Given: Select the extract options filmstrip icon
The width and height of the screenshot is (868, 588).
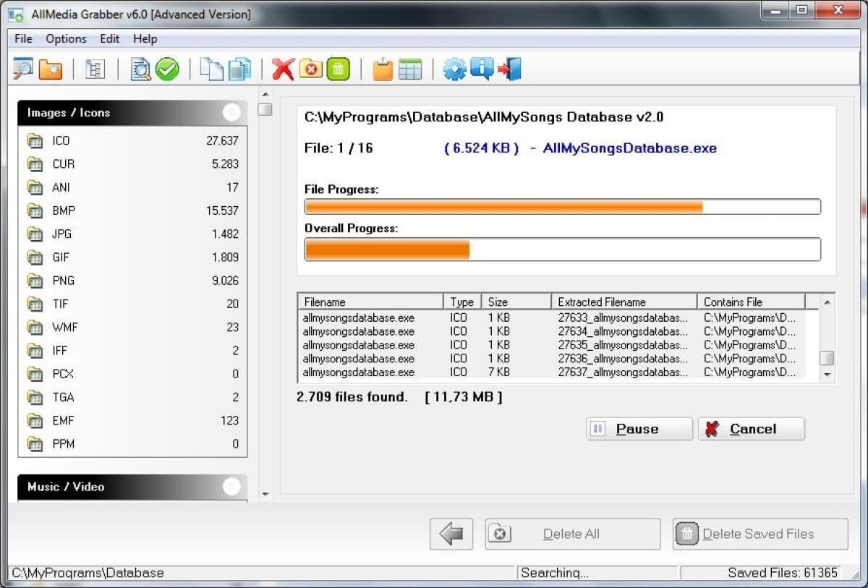Looking at the screenshot, I should tap(96, 69).
